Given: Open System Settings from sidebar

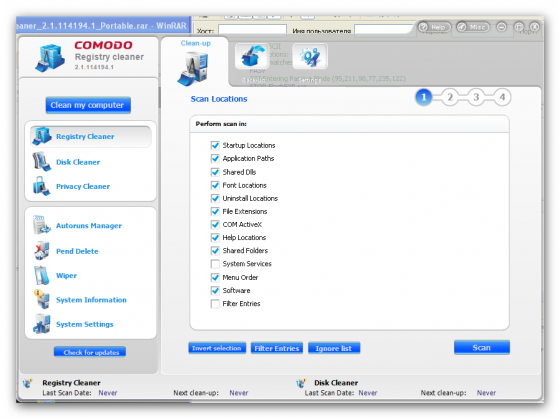Looking at the screenshot, I should (x=85, y=324).
